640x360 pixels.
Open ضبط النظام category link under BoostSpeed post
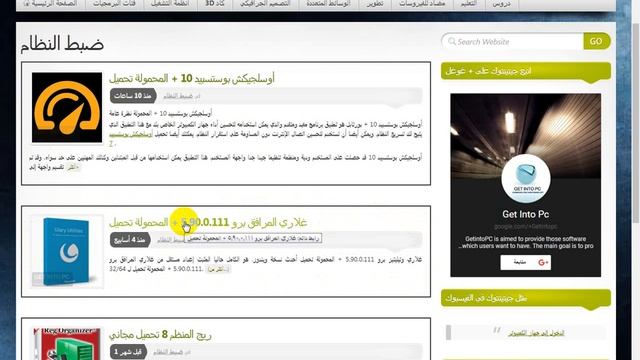[178, 96]
